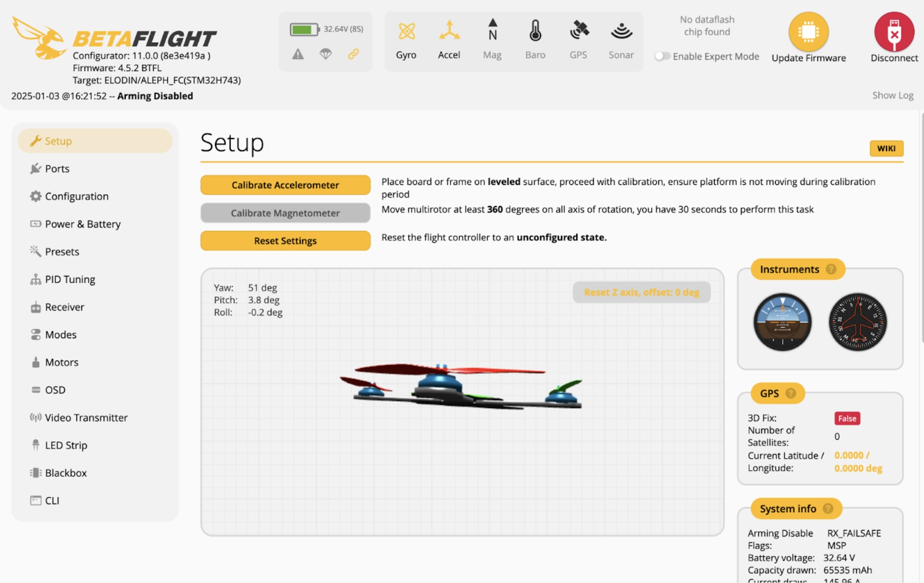Open the Presets tab

tap(95, 252)
